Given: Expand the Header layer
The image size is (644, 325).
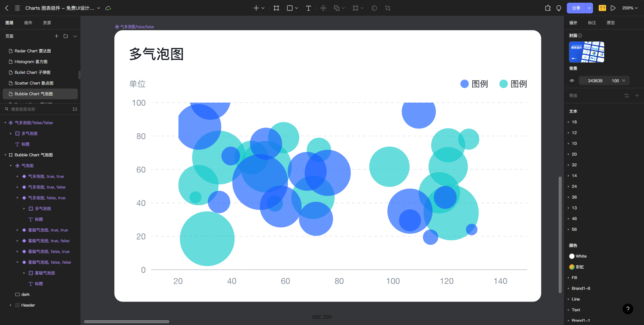Looking at the screenshot, I should click(11, 305).
